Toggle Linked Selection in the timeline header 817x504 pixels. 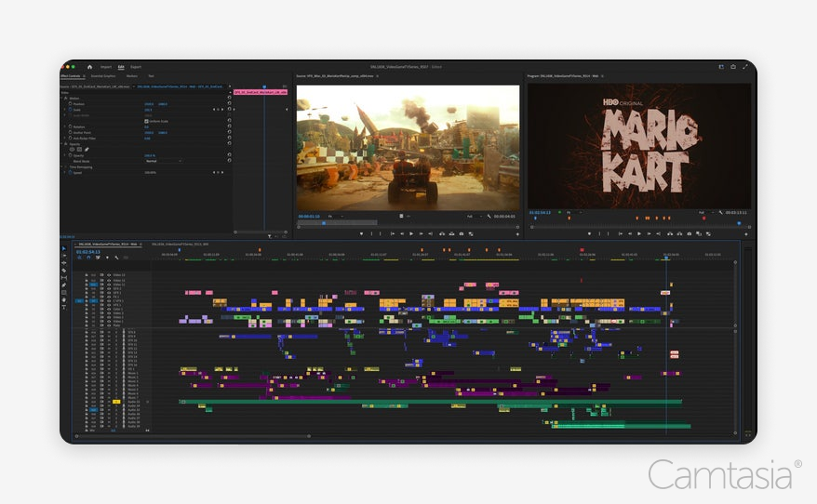point(98,258)
